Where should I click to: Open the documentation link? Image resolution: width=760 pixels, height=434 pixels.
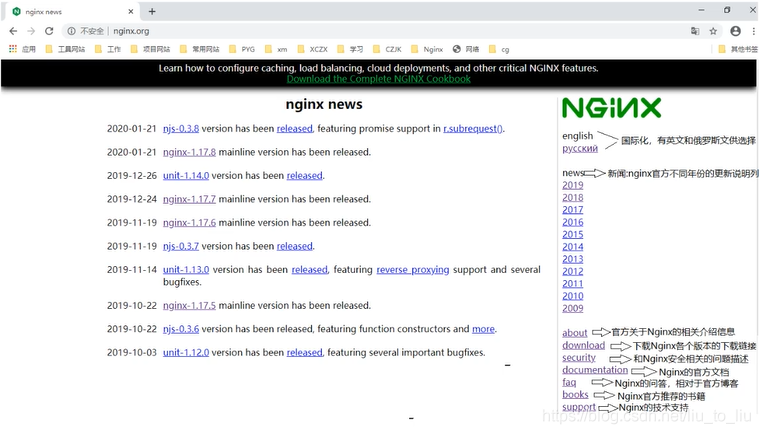point(595,370)
